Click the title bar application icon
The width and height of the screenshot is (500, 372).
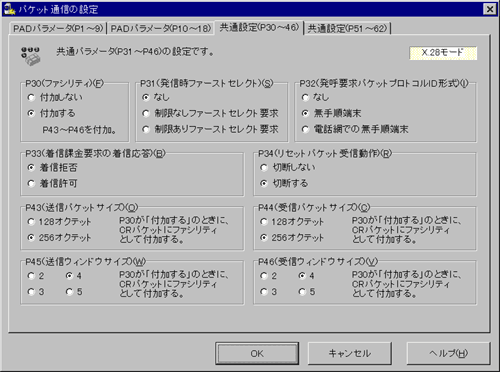[x=10, y=9]
